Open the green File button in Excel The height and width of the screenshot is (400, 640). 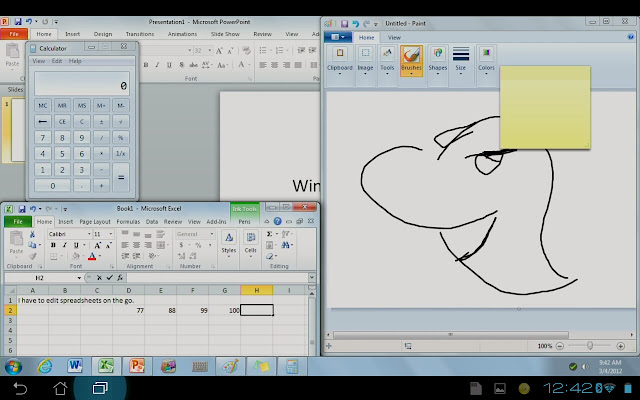click(x=18, y=222)
